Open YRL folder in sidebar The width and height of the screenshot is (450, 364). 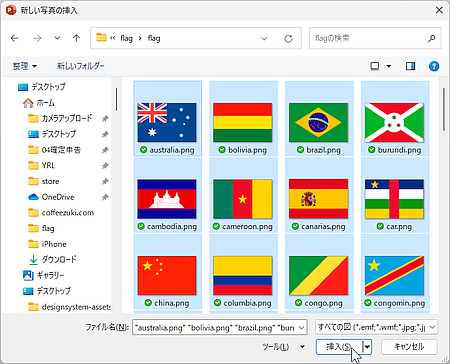[42, 165]
